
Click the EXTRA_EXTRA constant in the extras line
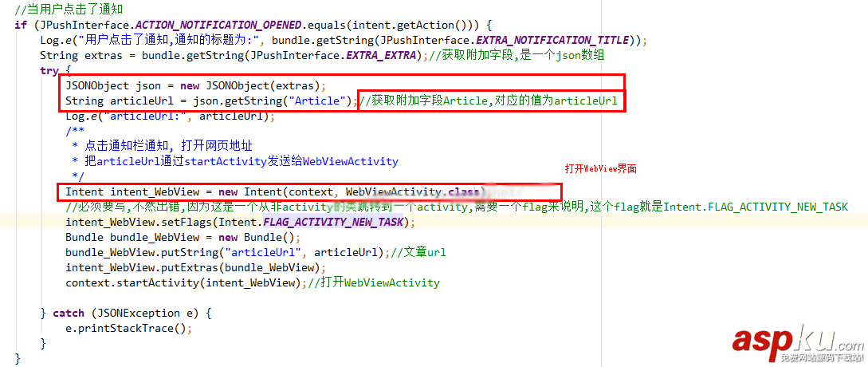click(x=380, y=55)
